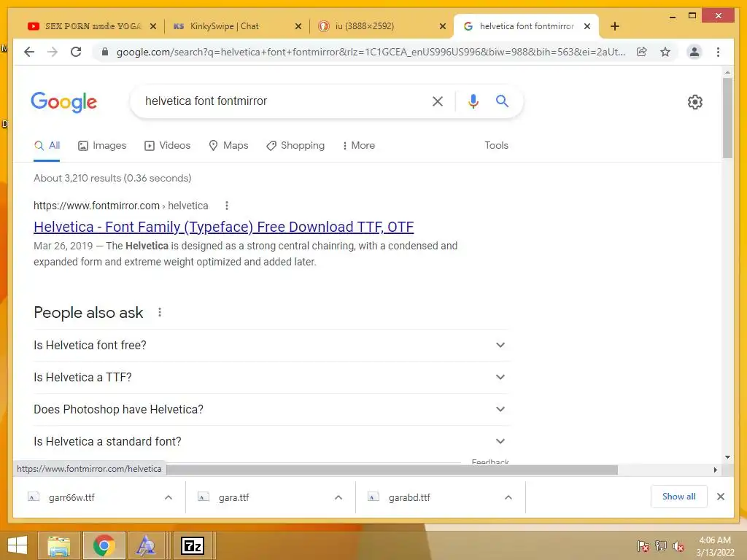This screenshot has width=747, height=560.
Task: Open File Explorer from the taskbar
Action: (x=59, y=545)
